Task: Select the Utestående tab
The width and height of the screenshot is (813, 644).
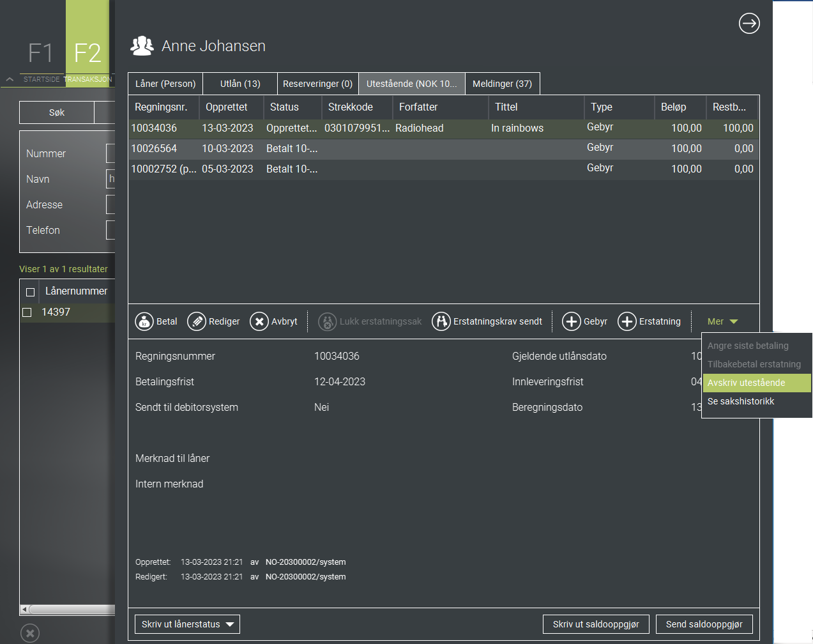Action: [x=412, y=84]
